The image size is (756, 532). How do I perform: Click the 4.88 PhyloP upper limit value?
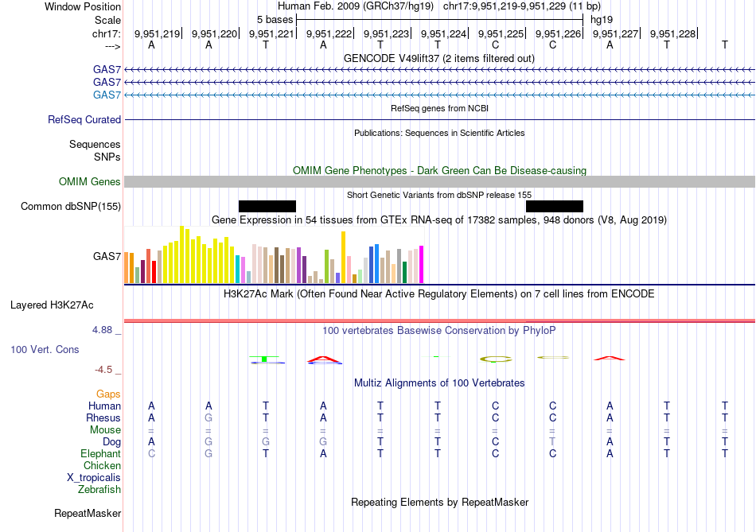[x=102, y=330]
